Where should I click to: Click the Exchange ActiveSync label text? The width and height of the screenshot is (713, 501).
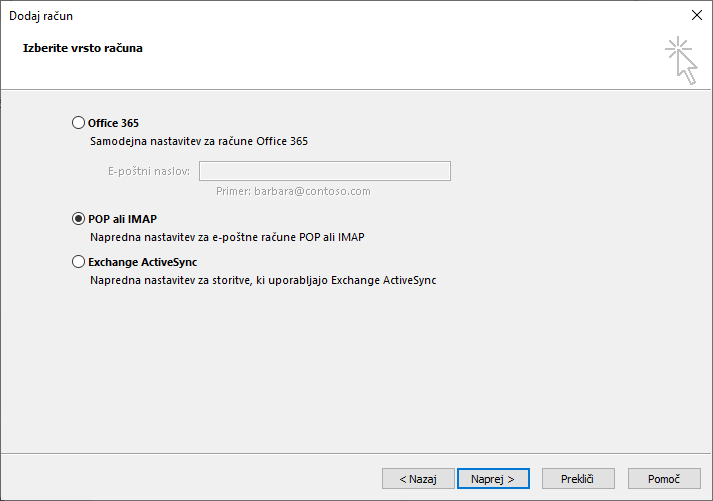coord(142,262)
